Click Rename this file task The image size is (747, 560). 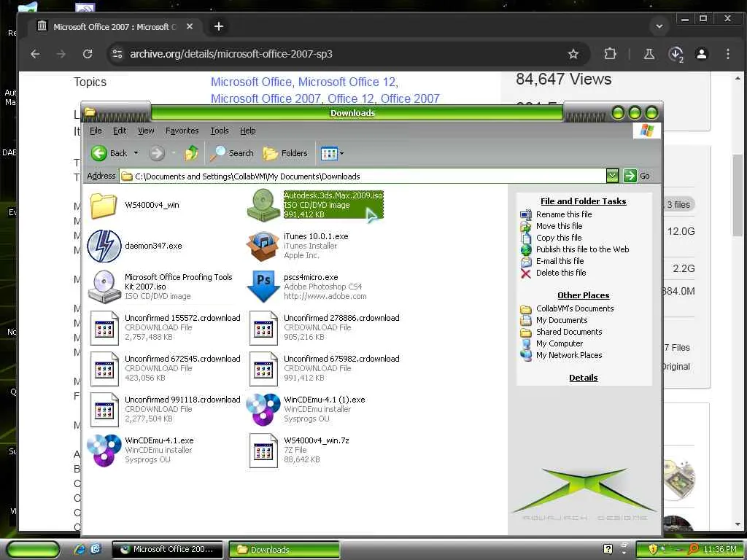point(564,214)
